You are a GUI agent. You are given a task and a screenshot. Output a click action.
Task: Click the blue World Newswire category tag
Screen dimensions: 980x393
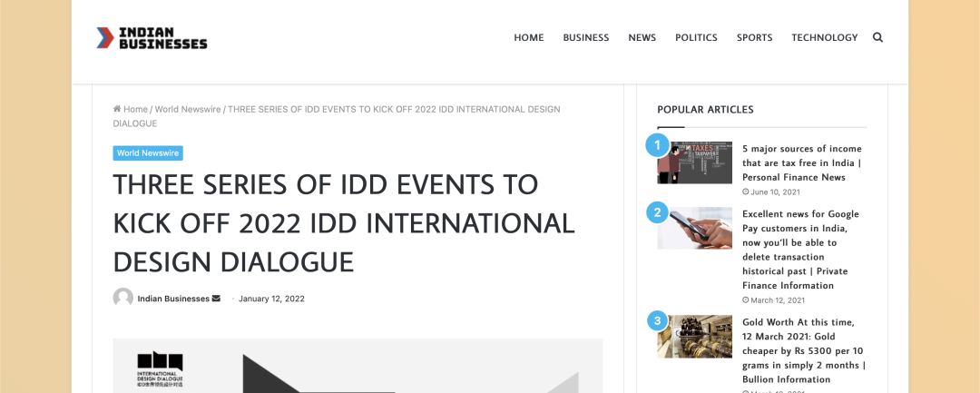click(148, 153)
